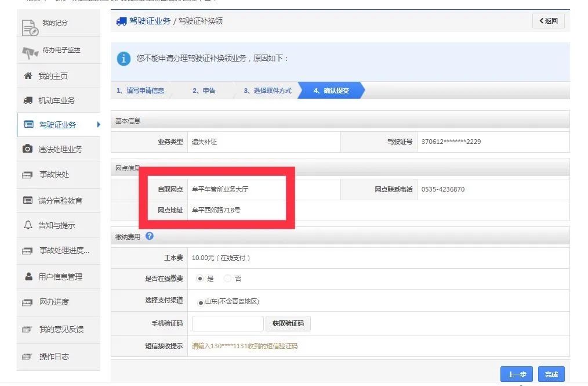The height and width of the screenshot is (386, 588).
Task: Select 是 for online payment
Action: [x=200, y=279]
